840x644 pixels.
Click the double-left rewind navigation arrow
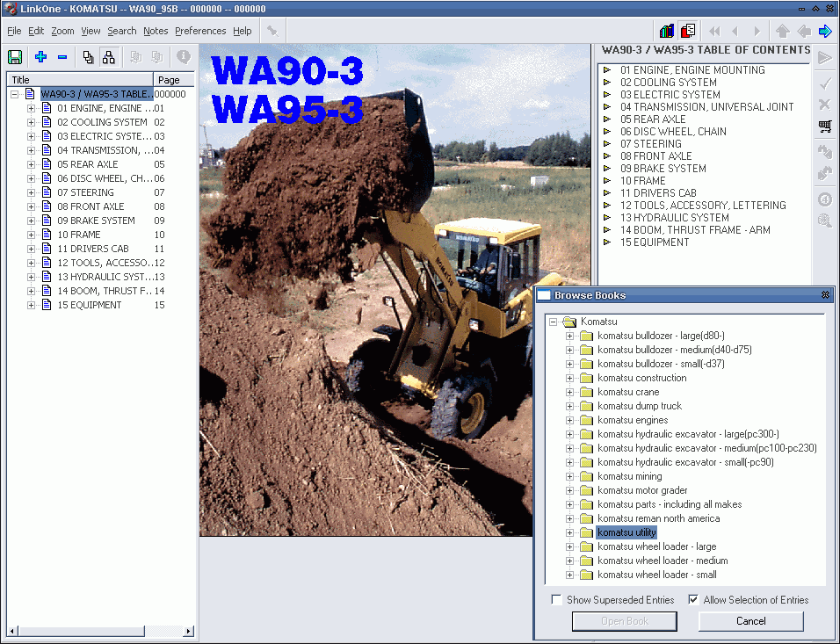pyautogui.click(x=714, y=31)
